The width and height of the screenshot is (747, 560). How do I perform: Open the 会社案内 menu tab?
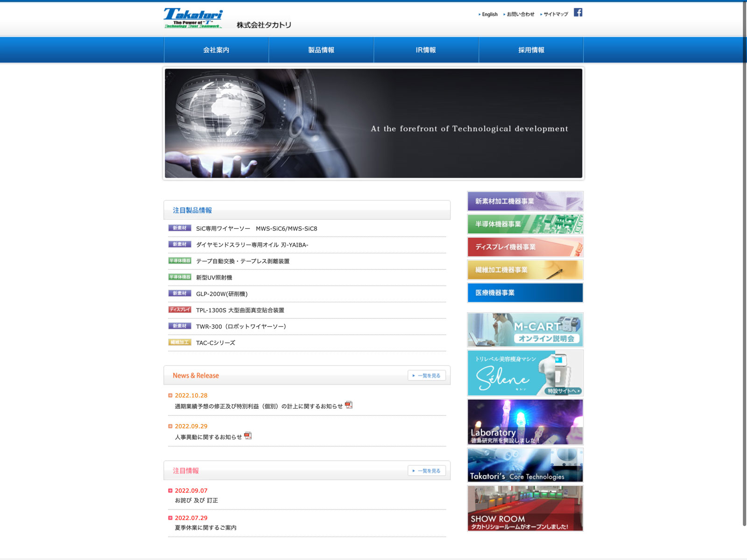(x=216, y=50)
